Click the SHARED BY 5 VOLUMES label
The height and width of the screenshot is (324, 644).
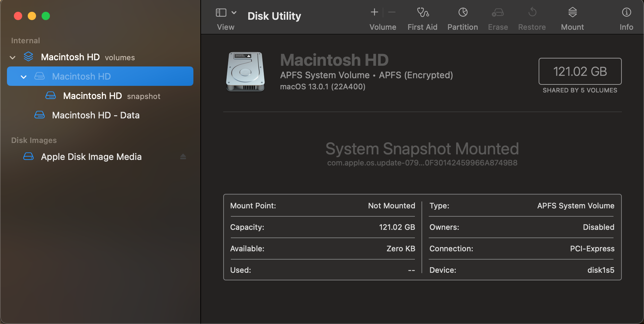click(x=580, y=90)
